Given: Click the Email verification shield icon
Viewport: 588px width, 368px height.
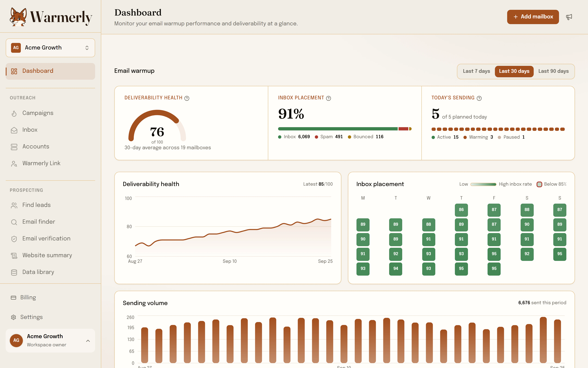Looking at the screenshot, I should point(14,239).
